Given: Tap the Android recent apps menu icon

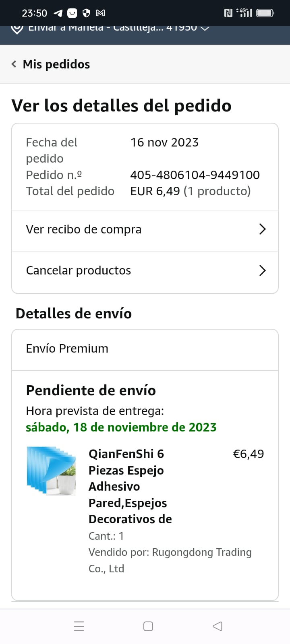Looking at the screenshot, I should tap(79, 626).
